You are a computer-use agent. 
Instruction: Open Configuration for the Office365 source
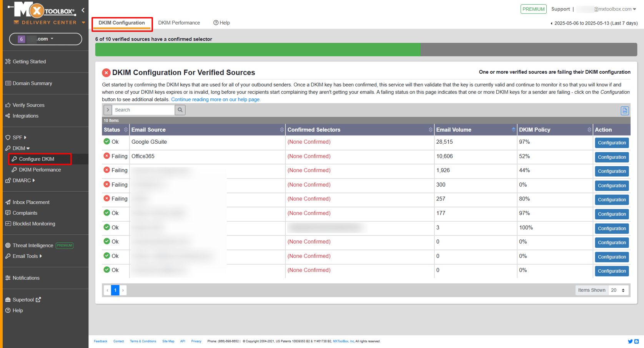tap(612, 157)
